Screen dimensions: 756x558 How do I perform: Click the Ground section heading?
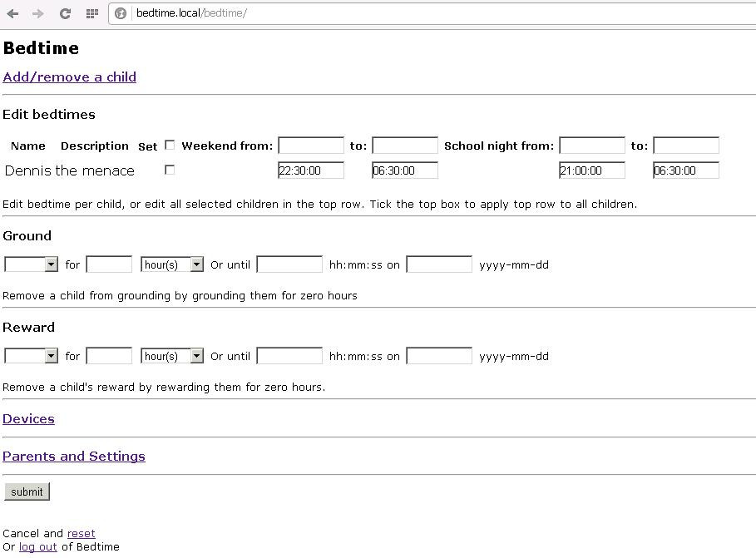coord(27,236)
